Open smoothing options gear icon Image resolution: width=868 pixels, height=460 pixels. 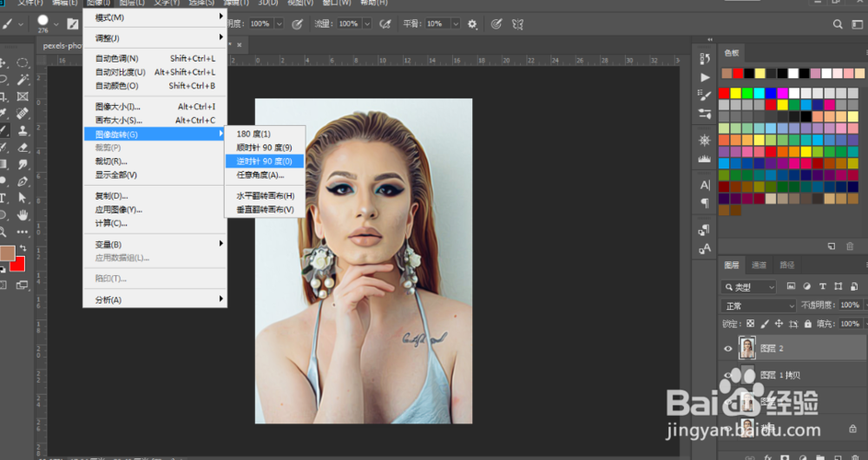pos(472,23)
